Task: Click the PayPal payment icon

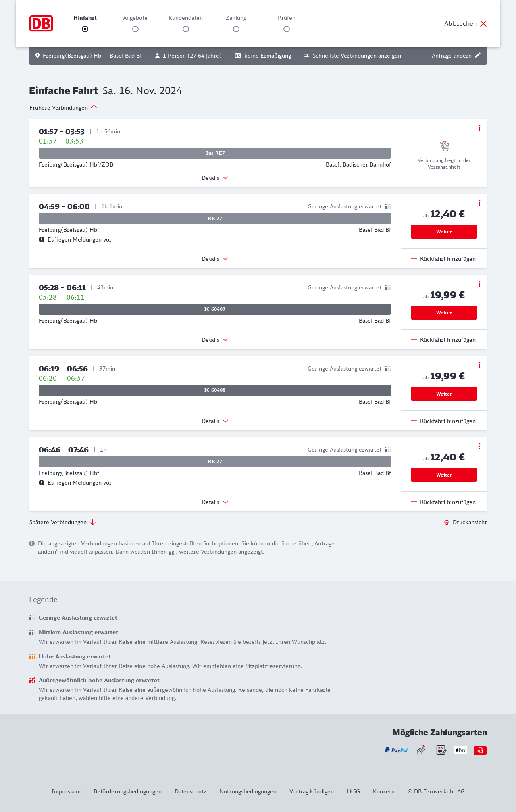Action: pyautogui.click(x=396, y=750)
